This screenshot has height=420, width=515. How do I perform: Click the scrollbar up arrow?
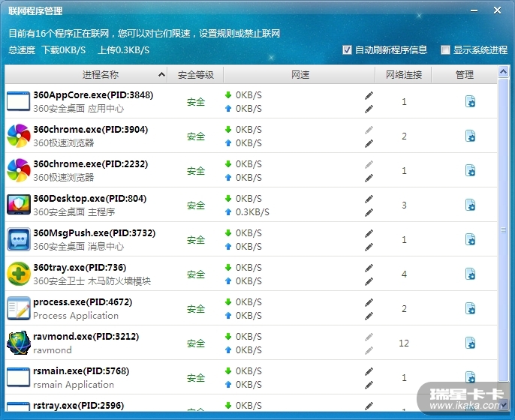[503, 71]
